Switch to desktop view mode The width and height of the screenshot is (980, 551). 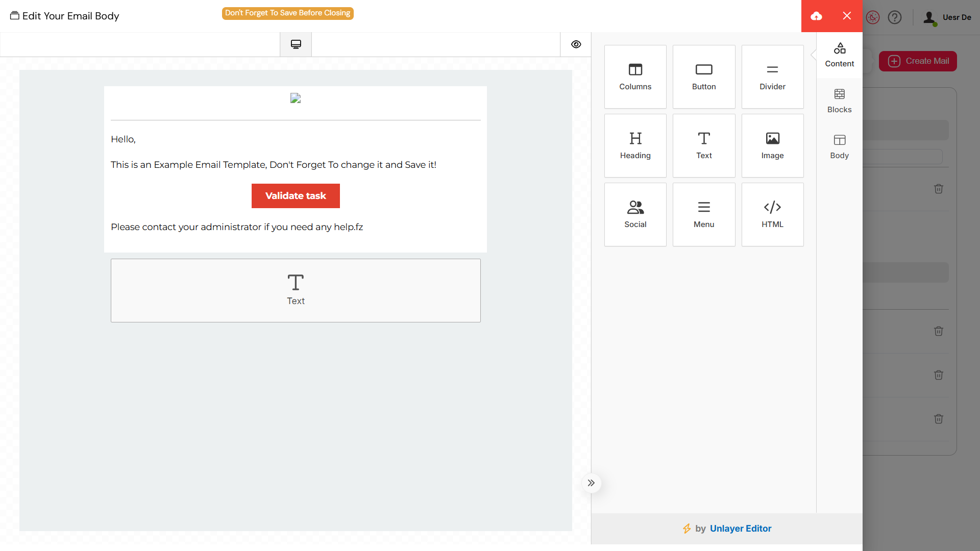coord(296,44)
